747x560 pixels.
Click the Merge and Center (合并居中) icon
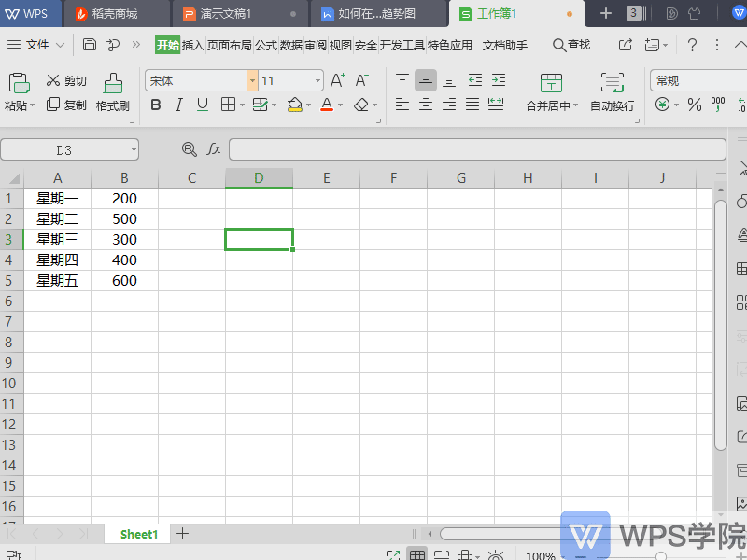click(551, 83)
